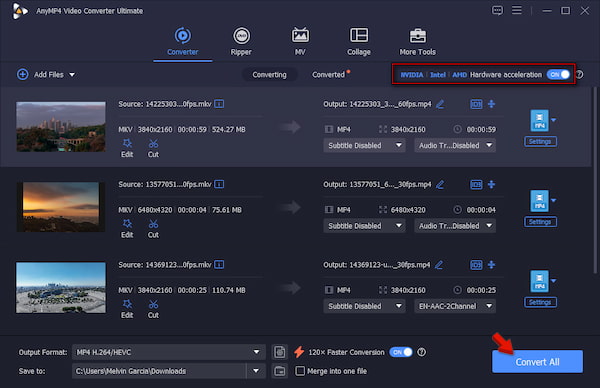Open Output Format MP4 H.264/HEVC dropdown
The width and height of the screenshot is (600, 388).
coord(169,352)
